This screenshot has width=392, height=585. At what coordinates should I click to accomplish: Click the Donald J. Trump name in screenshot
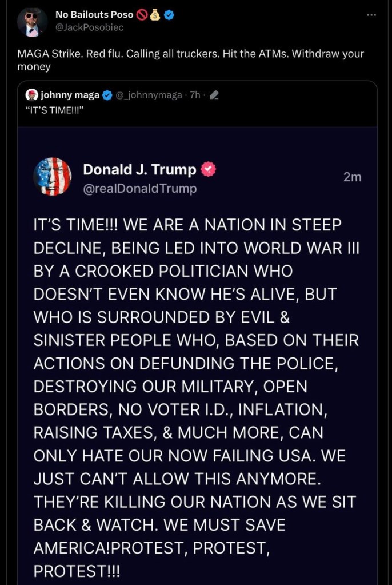(x=139, y=170)
